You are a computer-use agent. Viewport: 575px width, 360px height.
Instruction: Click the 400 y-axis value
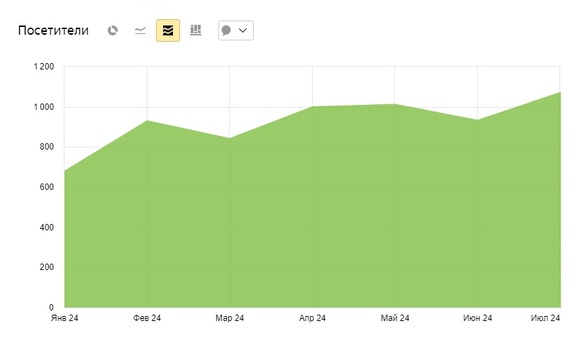pyautogui.click(x=47, y=227)
